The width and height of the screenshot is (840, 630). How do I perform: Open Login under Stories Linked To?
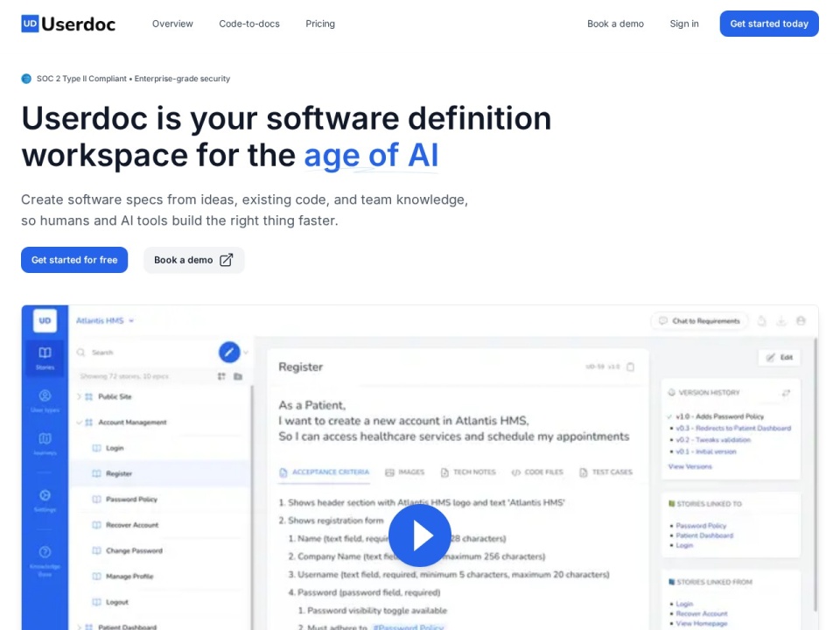coord(684,545)
